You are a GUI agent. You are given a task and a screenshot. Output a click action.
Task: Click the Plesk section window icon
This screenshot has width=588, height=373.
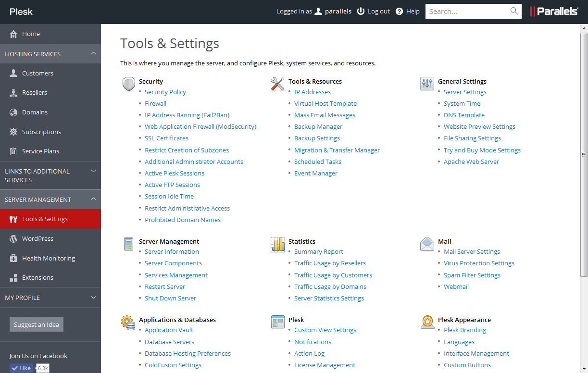(x=277, y=322)
